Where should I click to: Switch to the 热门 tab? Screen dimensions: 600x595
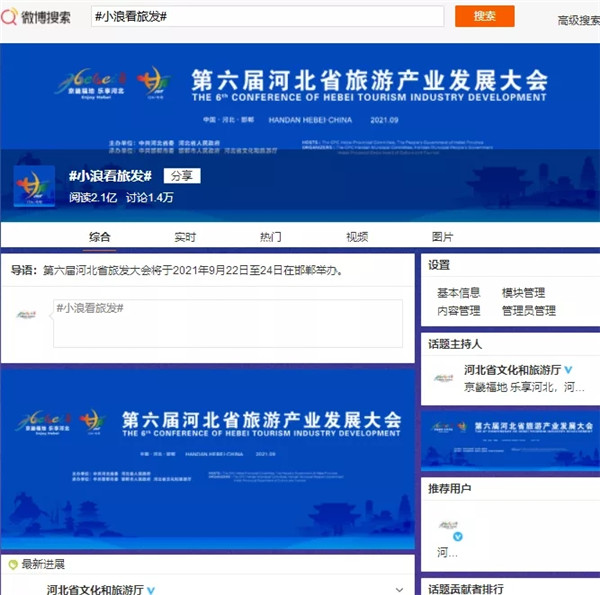click(271, 237)
